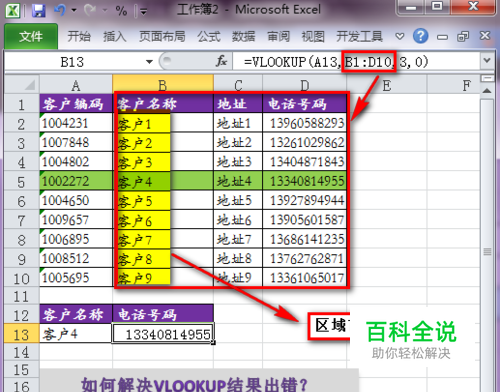Select column F header
The height and width of the screenshot is (392, 500).
(x=453, y=85)
